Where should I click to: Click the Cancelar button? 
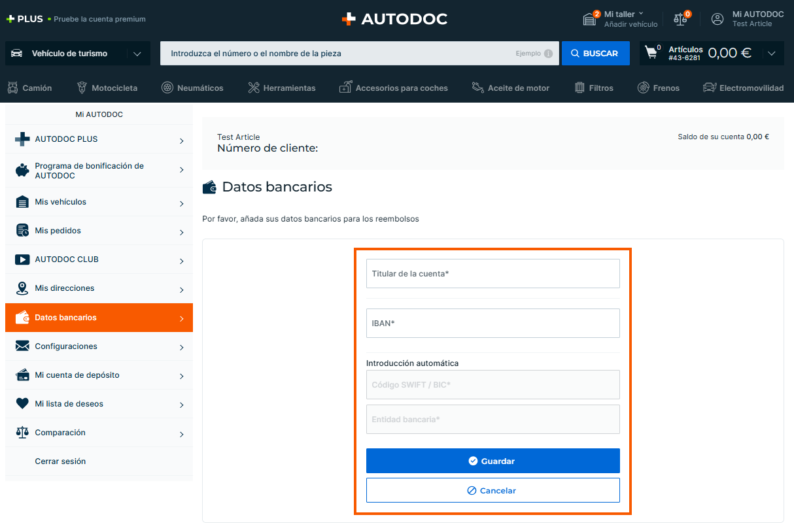(492, 490)
